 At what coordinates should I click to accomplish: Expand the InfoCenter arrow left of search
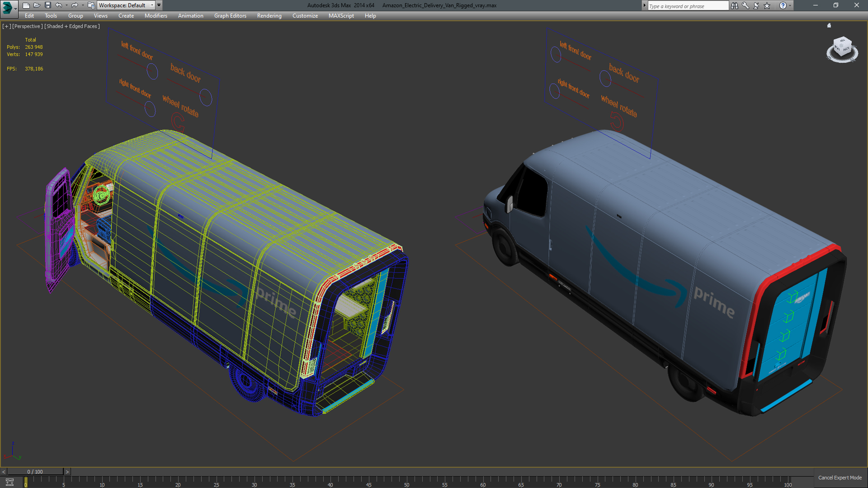(644, 5)
